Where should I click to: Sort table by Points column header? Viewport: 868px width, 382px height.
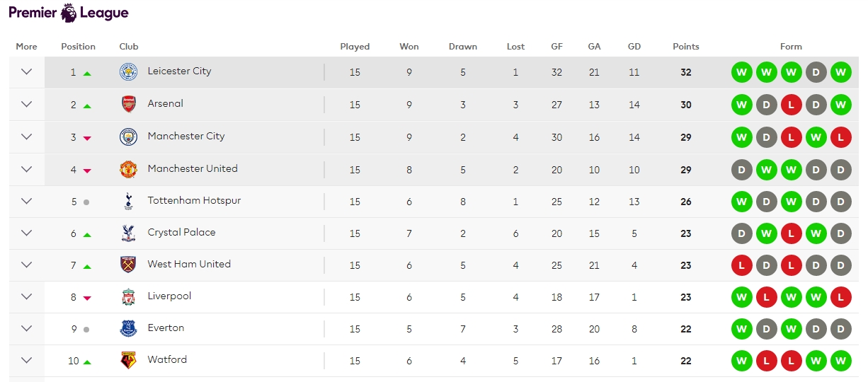(x=685, y=47)
